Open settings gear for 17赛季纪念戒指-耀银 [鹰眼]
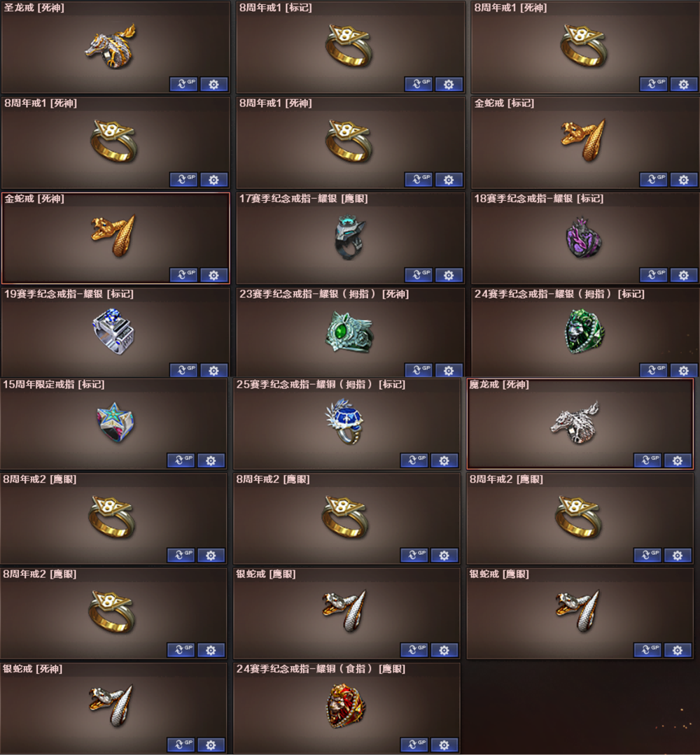 449,275
